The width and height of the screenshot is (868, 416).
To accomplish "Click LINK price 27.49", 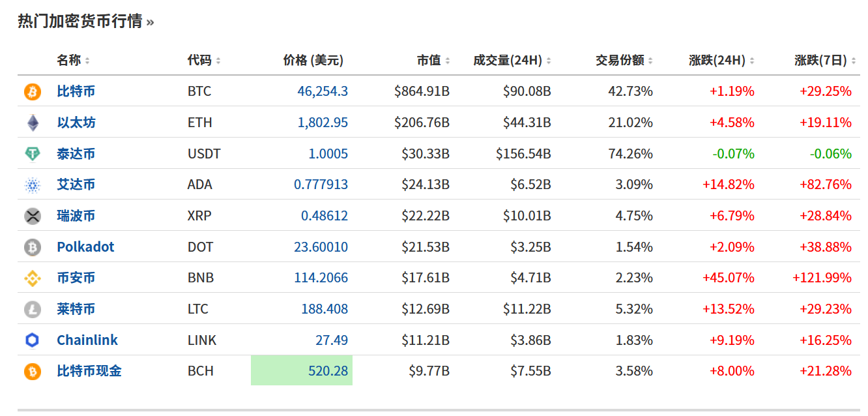I will point(332,340).
